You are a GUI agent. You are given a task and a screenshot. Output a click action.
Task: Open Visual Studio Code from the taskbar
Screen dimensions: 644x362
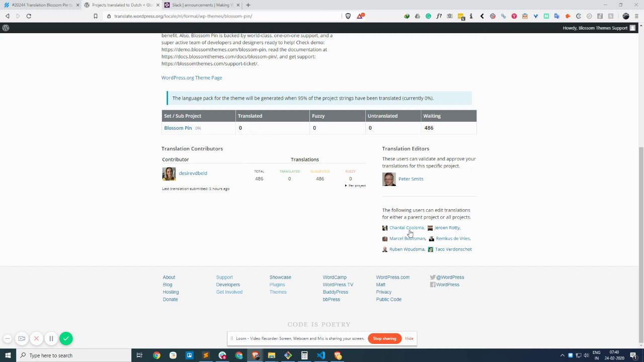click(321, 355)
